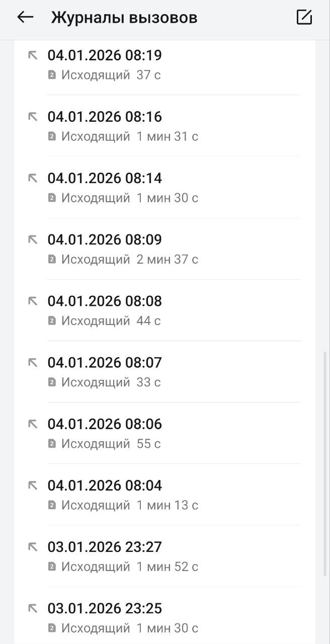Image resolution: width=330 pixels, height=644 pixels.
Task: Click outgoing arrow icon for 04.01.2026 08:19 call
Action: (x=33, y=55)
